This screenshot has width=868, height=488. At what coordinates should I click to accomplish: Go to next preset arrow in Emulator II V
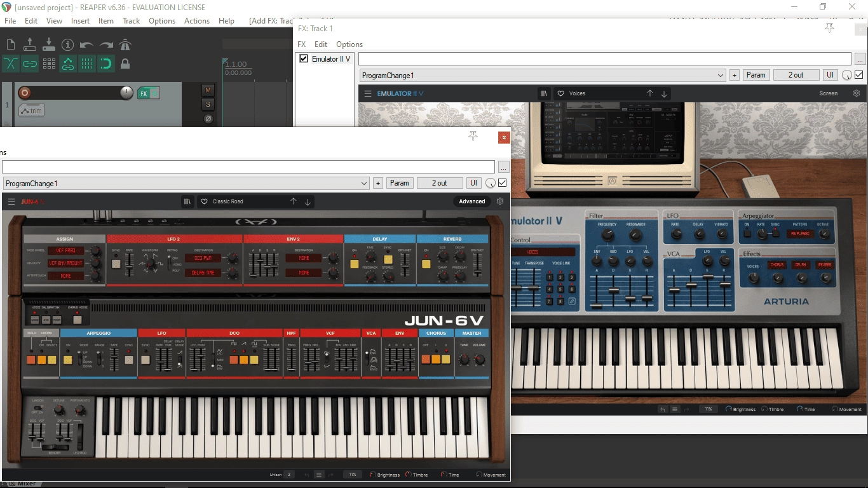pyautogui.click(x=664, y=93)
